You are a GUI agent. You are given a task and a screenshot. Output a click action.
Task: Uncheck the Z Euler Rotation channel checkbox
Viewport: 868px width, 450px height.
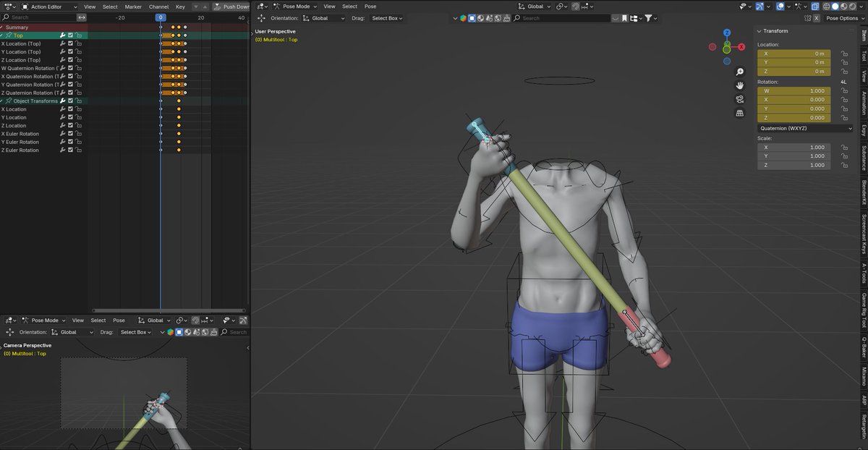(71, 150)
